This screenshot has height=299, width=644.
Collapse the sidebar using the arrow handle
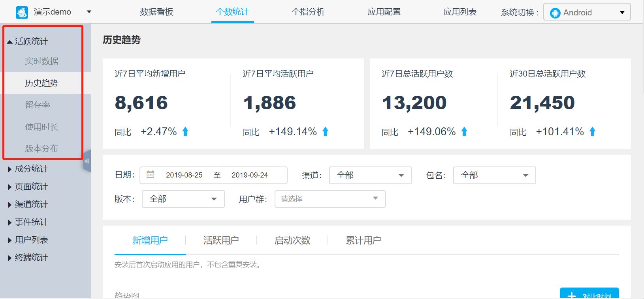(87, 161)
